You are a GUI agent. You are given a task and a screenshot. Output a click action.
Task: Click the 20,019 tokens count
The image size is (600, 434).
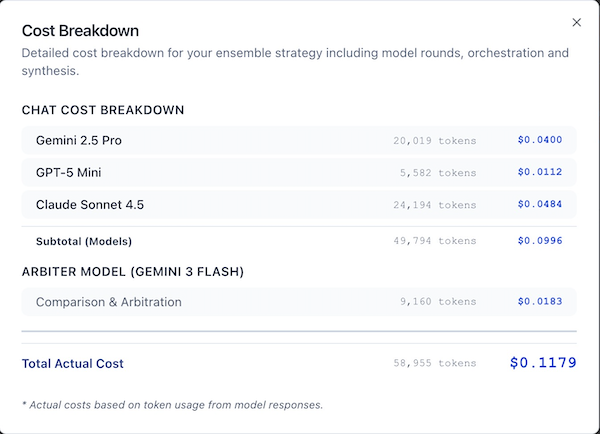click(435, 141)
